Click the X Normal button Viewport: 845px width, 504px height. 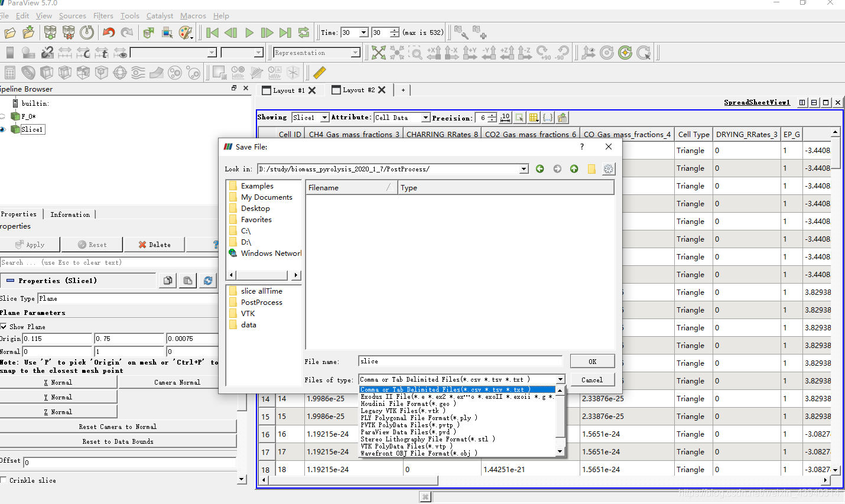click(58, 382)
